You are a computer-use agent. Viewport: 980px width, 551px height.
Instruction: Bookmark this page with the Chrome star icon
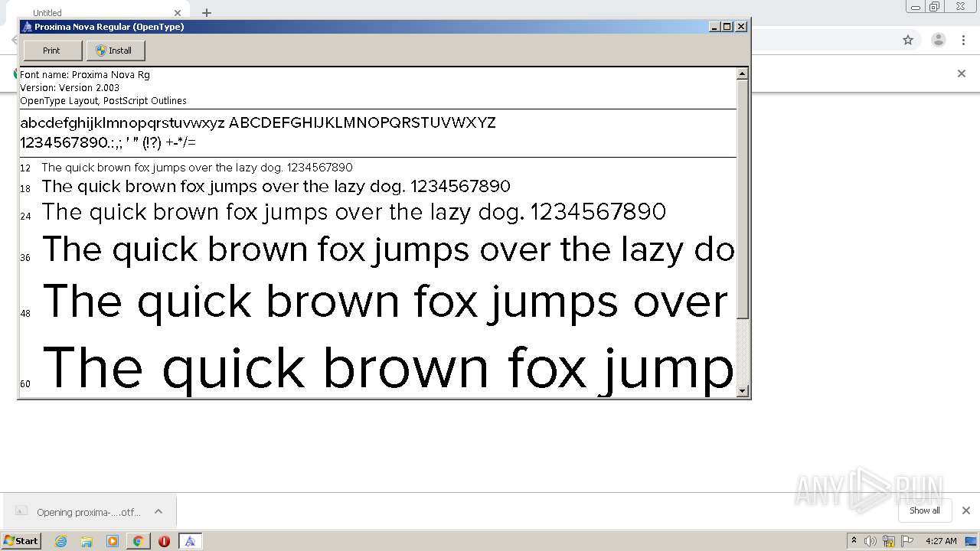908,40
